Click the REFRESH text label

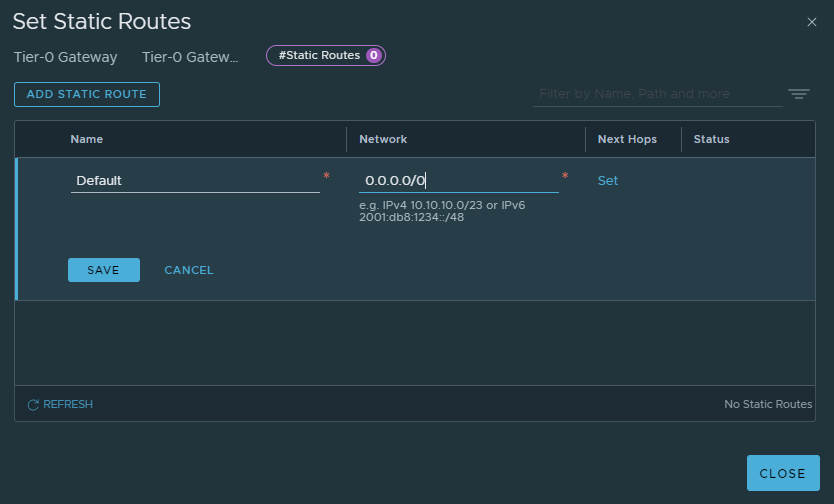68,405
